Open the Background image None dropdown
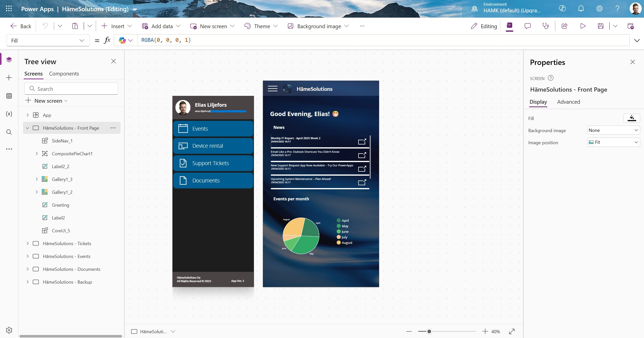 613,130
